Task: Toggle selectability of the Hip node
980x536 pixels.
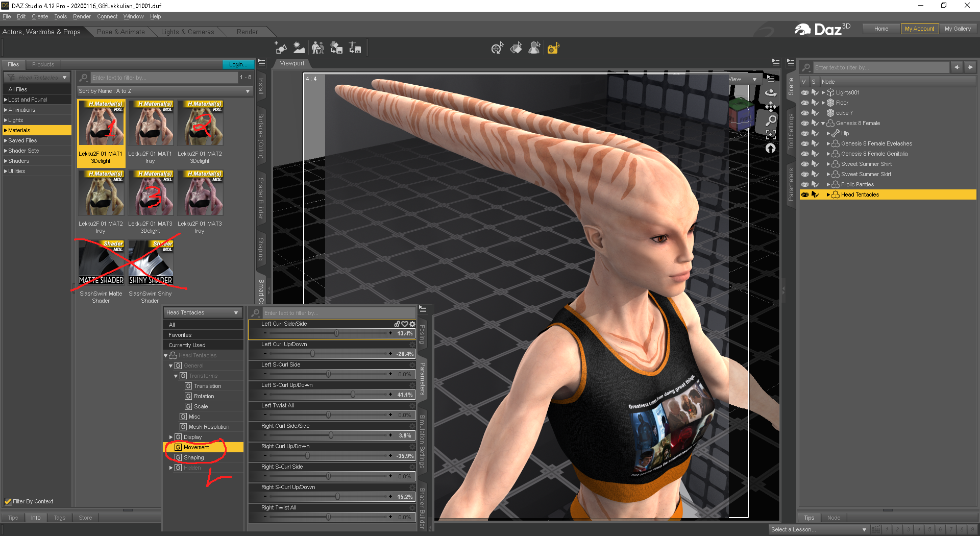Action: pos(815,133)
